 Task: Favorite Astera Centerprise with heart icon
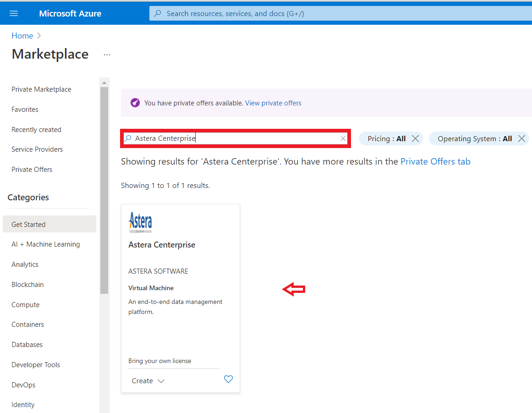(228, 379)
